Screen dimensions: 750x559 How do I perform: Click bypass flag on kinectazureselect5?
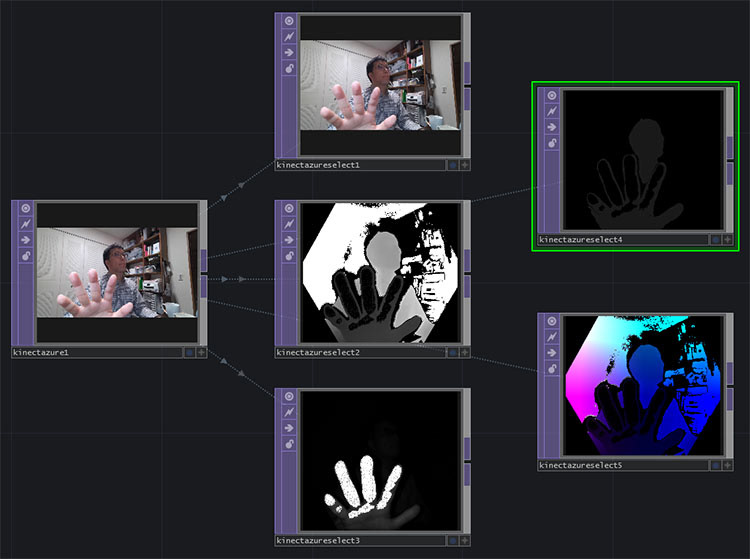[552, 337]
